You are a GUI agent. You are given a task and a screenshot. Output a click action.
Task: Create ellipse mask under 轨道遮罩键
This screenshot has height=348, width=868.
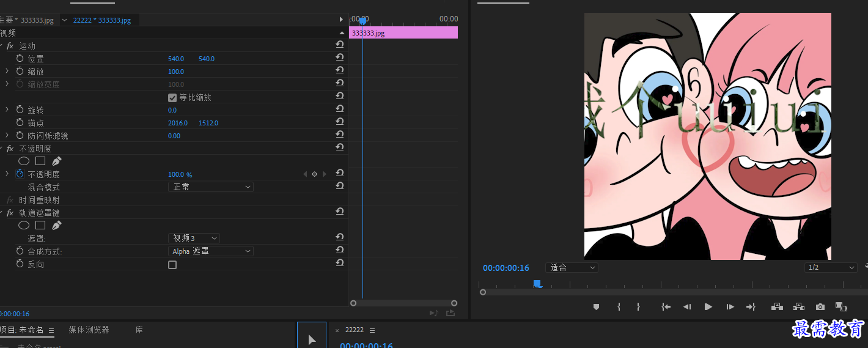(24, 225)
